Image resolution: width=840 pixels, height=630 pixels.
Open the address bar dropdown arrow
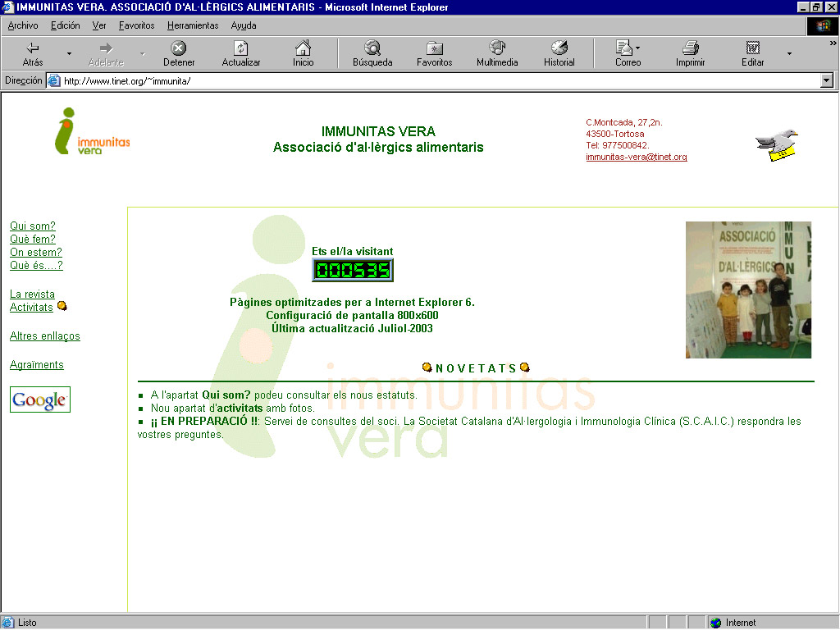pos(827,80)
